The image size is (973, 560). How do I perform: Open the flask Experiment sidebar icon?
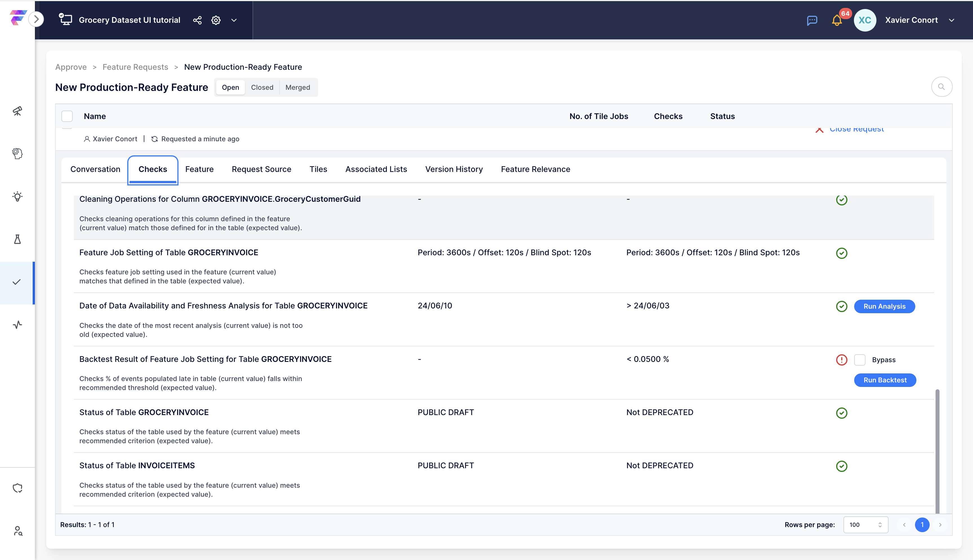tap(17, 239)
